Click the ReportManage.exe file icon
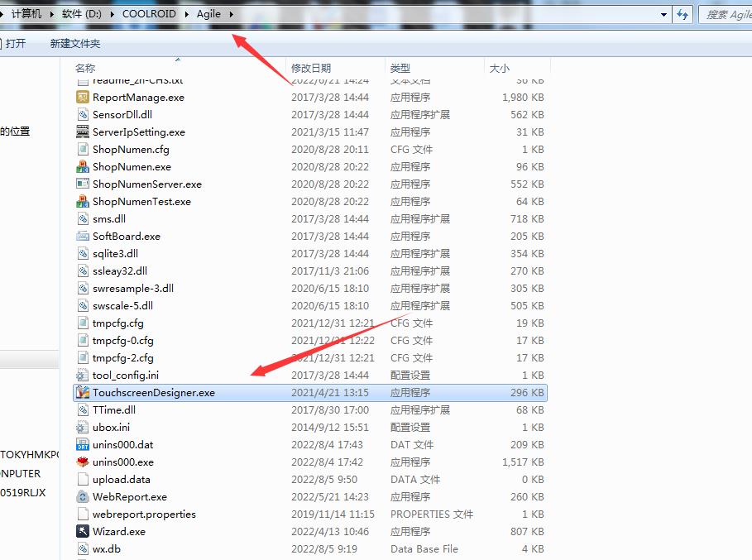The height and width of the screenshot is (560, 752). [x=83, y=98]
